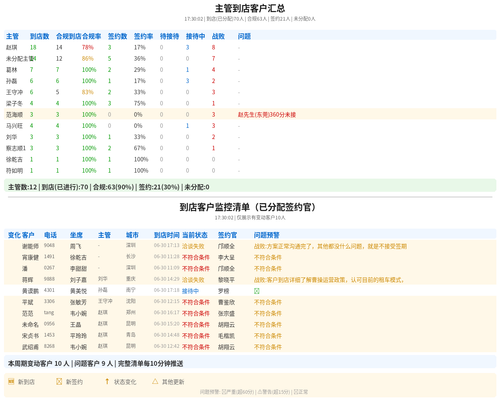Click the 合规率 column header
500x414 pixels.
click(x=92, y=36)
